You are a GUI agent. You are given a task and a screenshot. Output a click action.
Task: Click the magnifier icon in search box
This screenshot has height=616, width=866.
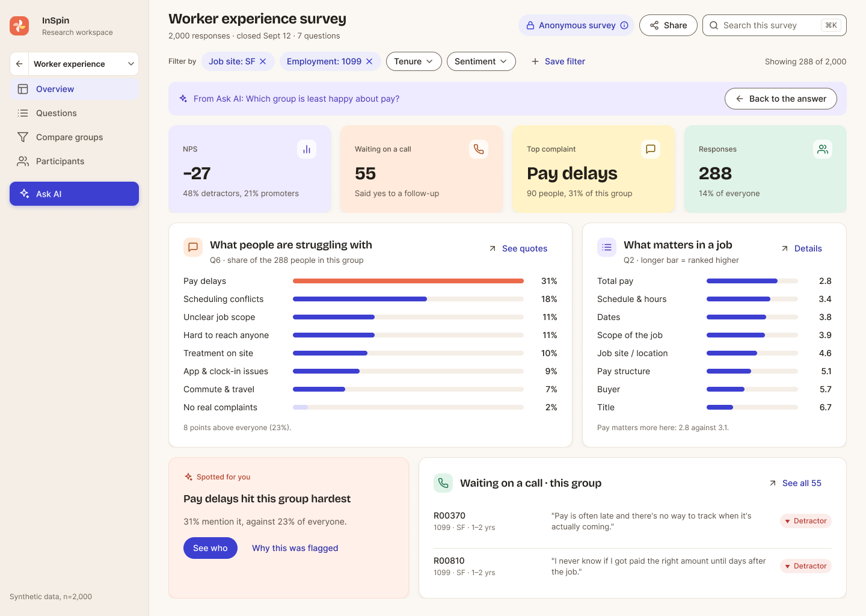tap(714, 25)
